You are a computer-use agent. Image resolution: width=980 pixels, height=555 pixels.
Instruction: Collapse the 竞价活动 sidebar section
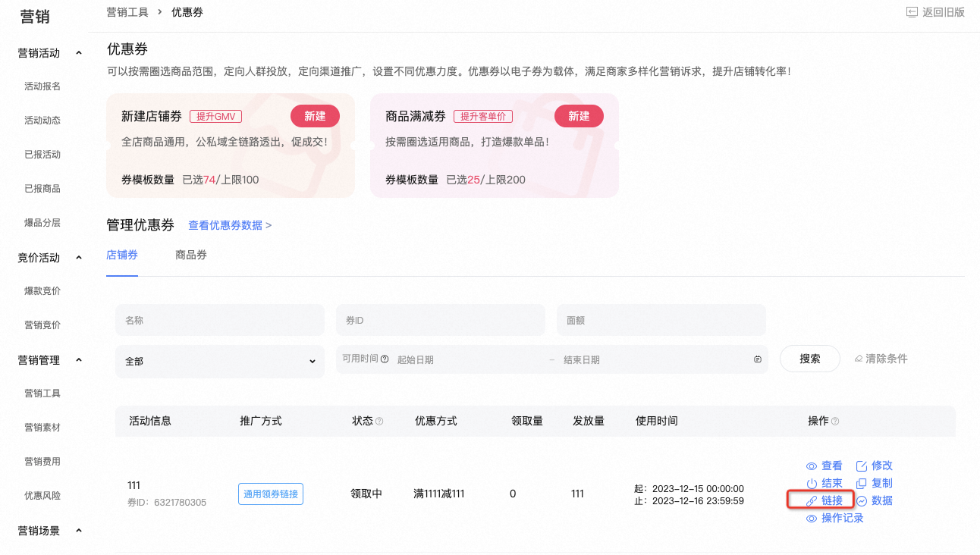[79, 258]
